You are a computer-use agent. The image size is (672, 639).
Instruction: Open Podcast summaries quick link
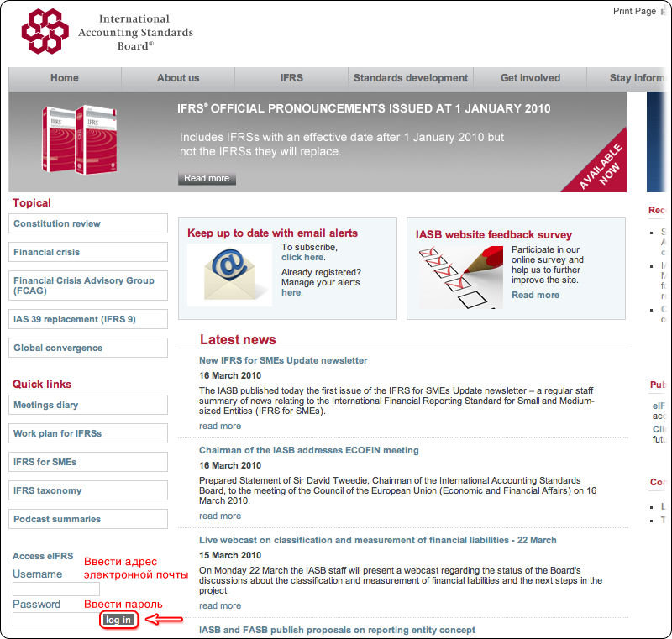coord(88,519)
